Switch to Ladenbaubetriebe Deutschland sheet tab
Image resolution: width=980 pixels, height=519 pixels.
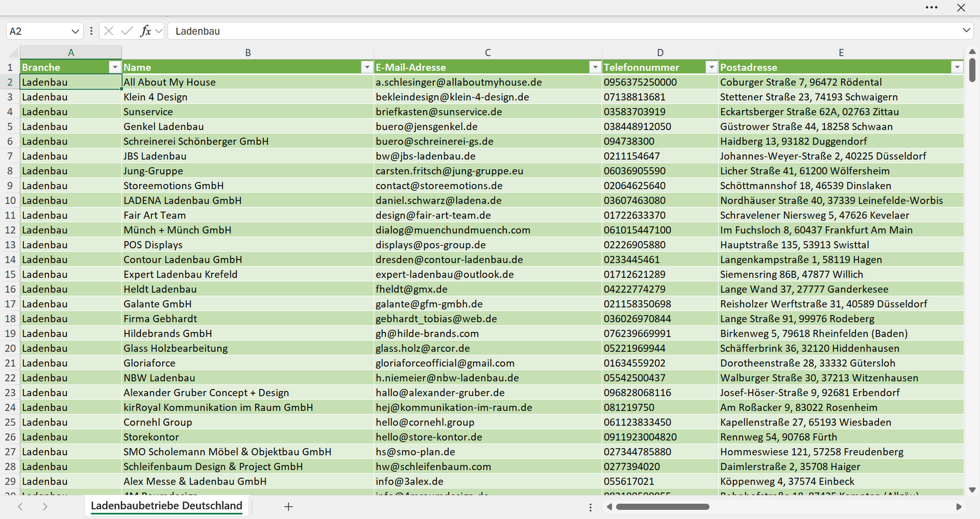click(167, 506)
